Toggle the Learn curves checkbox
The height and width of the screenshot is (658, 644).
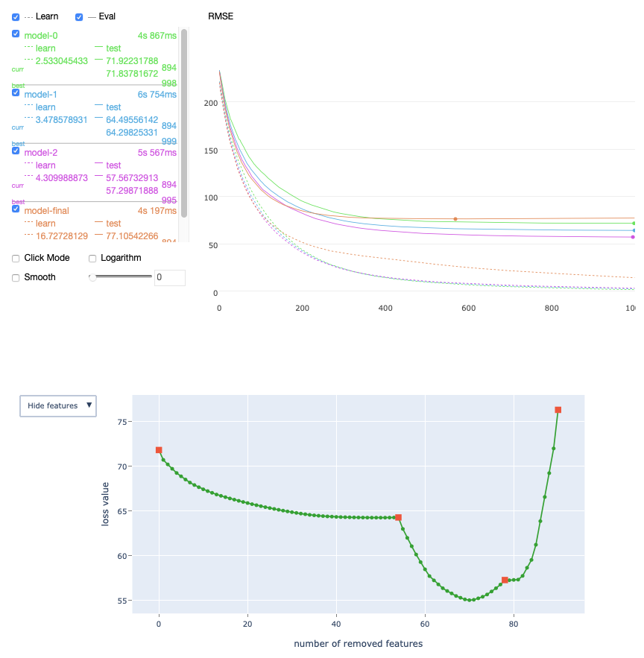(x=16, y=16)
